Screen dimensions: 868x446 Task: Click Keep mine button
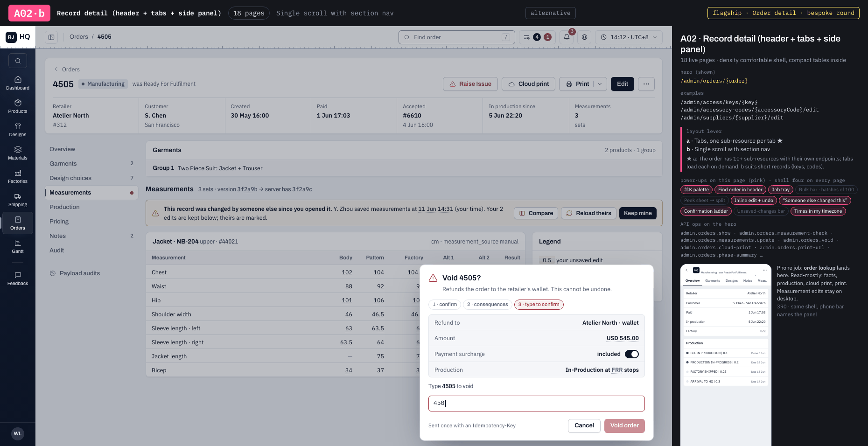[x=638, y=213]
